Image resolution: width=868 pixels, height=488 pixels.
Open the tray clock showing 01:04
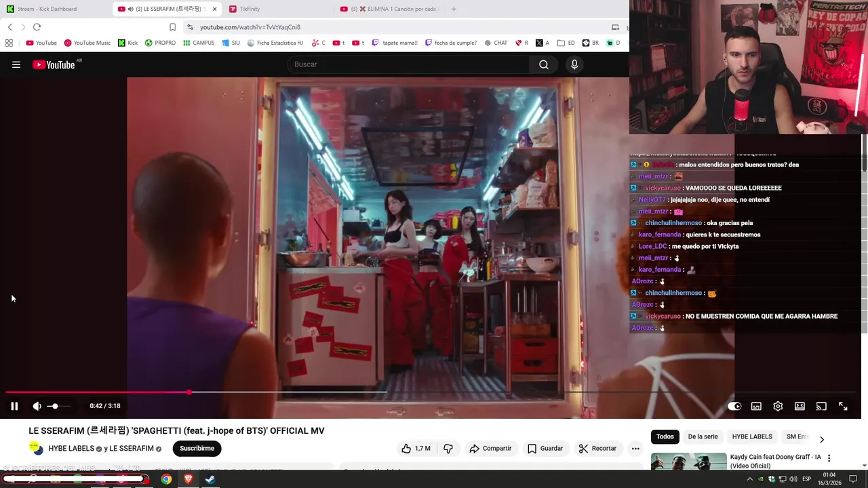(831, 479)
